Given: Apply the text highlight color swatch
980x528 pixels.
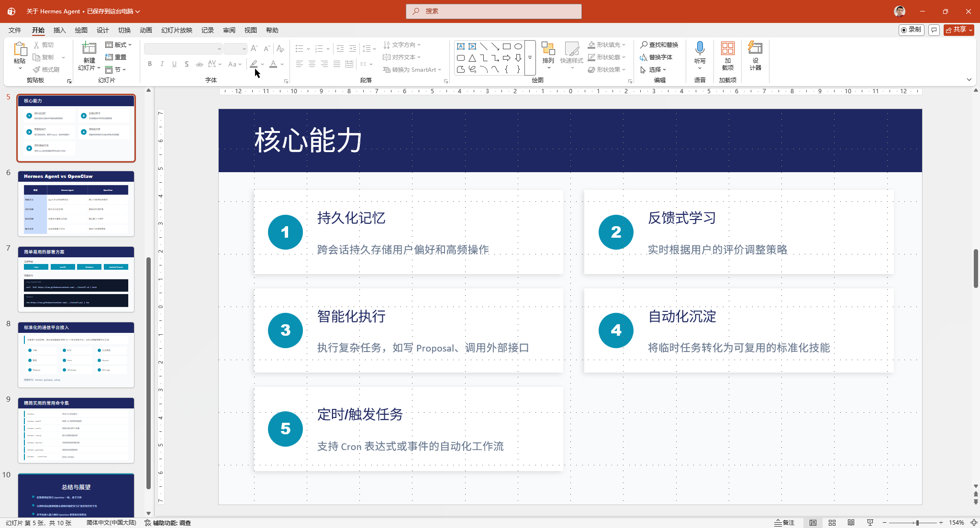Looking at the screenshot, I should (254, 64).
